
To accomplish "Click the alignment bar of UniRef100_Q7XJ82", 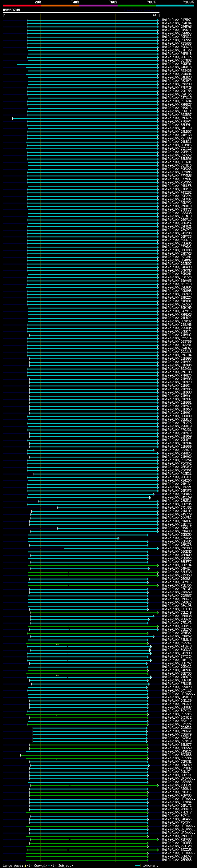I will 108,508.
